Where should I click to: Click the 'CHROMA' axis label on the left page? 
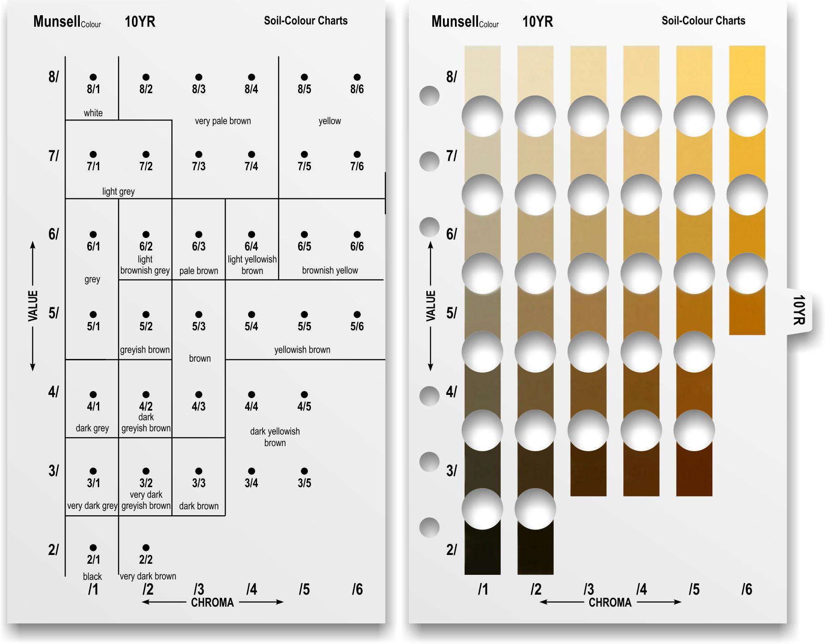click(213, 602)
